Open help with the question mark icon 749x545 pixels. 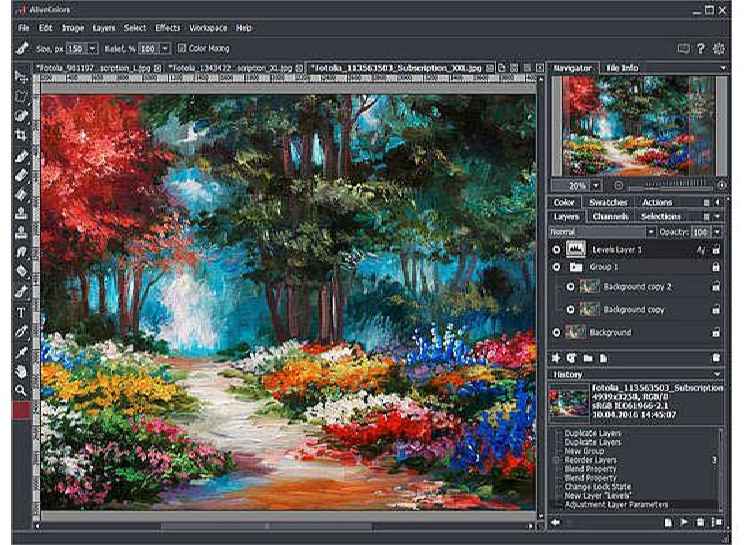click(702, 48)
